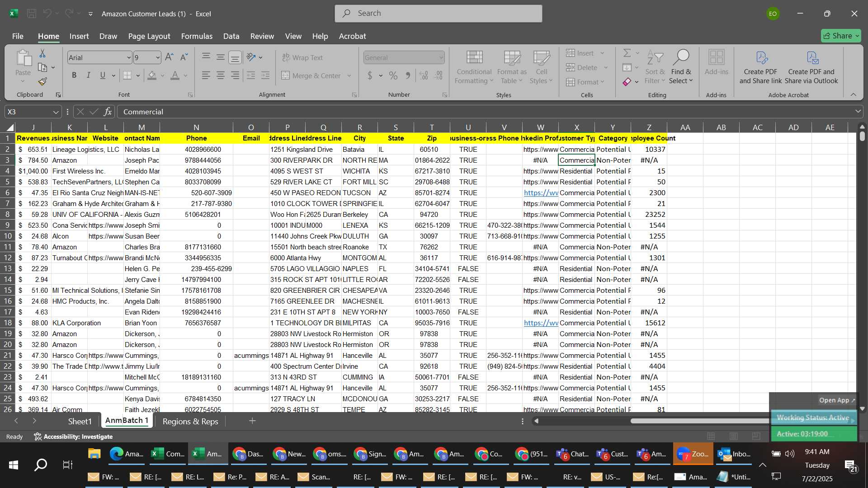Open Conditional Formatting menu
This screenshot has height=488, width=868.
(x=474, y=67)
